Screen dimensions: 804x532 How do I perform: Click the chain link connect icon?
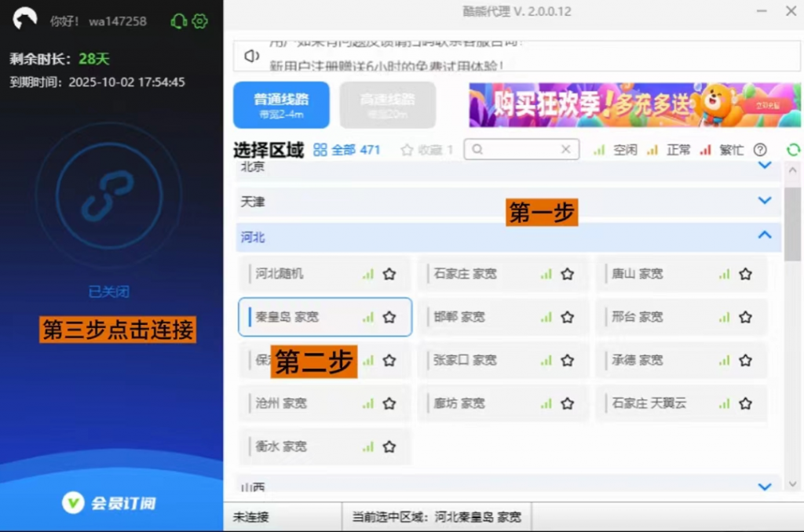point(109,195)
